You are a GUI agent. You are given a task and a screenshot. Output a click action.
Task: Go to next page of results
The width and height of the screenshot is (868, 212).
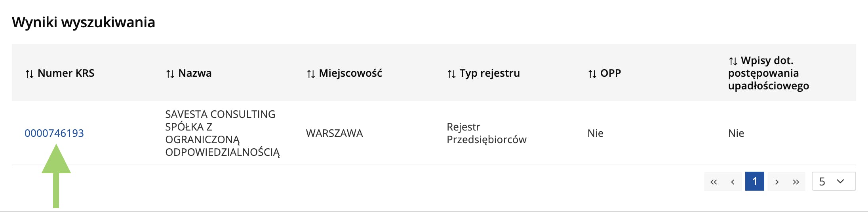[777, 182]
